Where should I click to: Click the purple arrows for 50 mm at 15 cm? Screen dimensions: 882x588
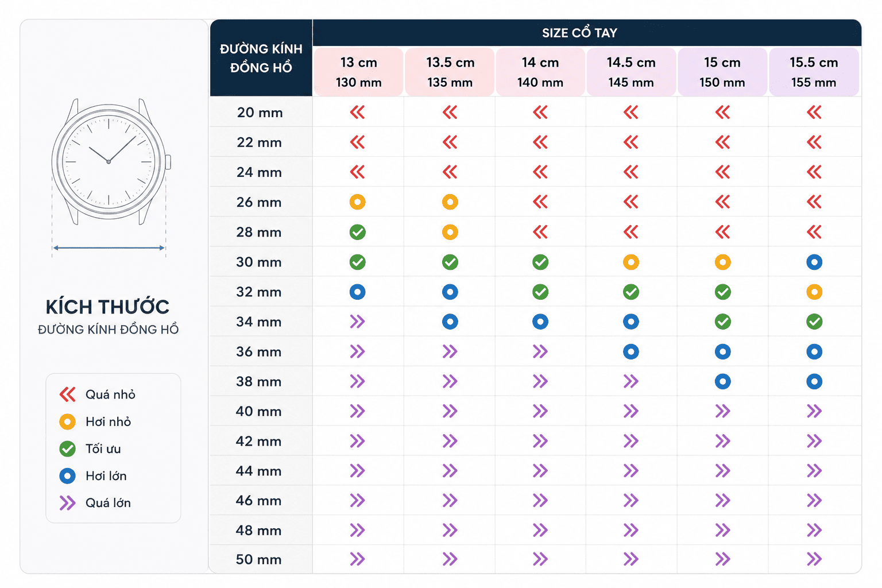[x=722, y=559]
